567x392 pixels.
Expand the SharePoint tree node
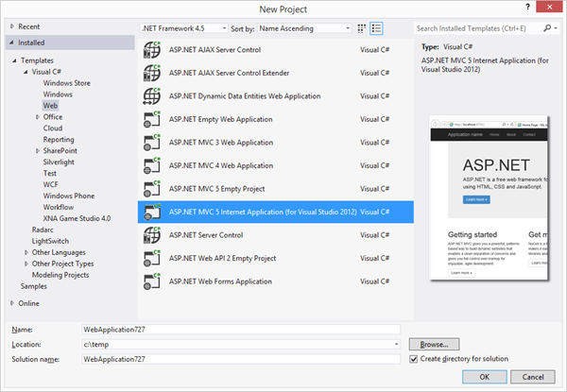pyautogui.click(x=37, y=151)
